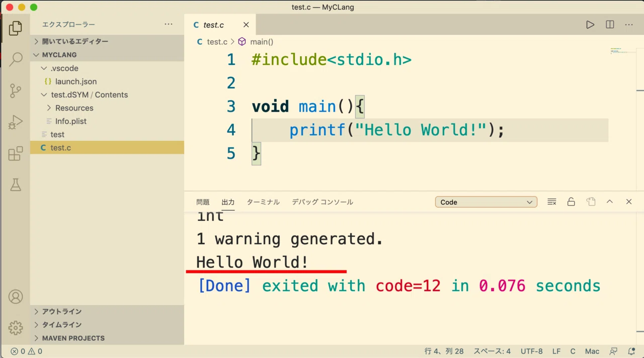Change LF end of line sequence
This screenshot has width=644, height=358.
click(556, 351)
